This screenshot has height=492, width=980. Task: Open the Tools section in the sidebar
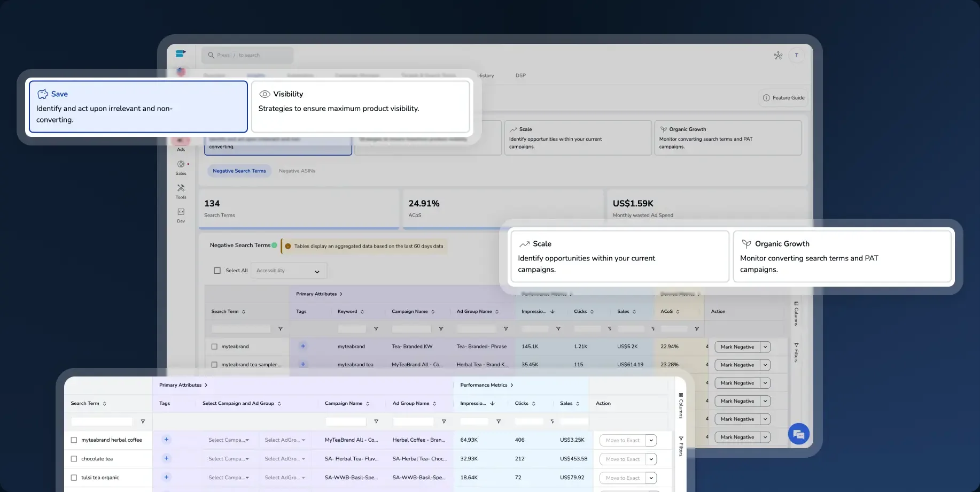[181, 191]
